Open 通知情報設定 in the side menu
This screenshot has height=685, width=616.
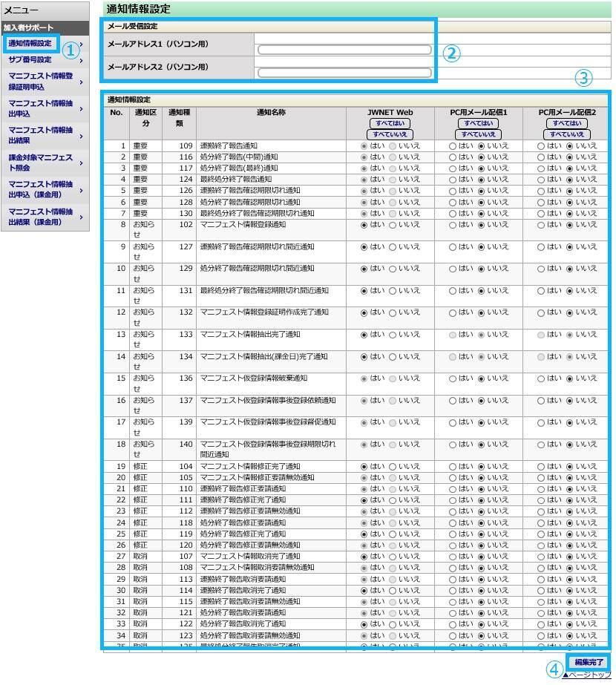(30, 43)
